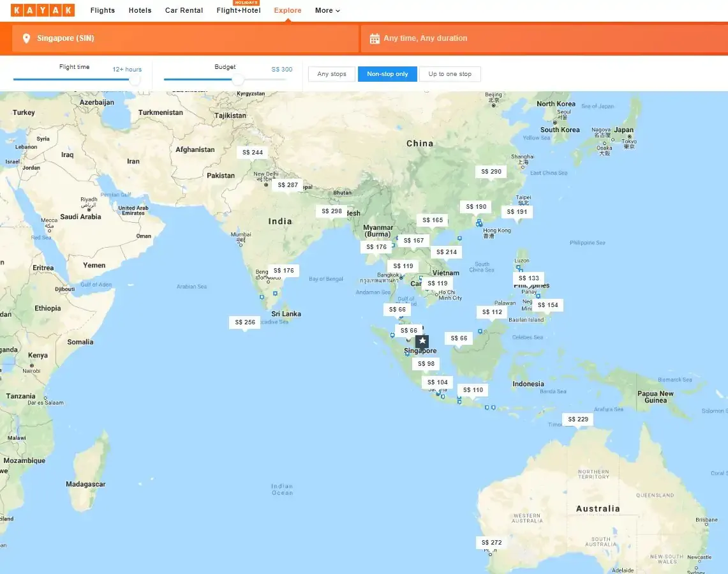This screenshot has width=728, height=574.
Task: Click the Flight time slider handle
Action: point(135,79)
